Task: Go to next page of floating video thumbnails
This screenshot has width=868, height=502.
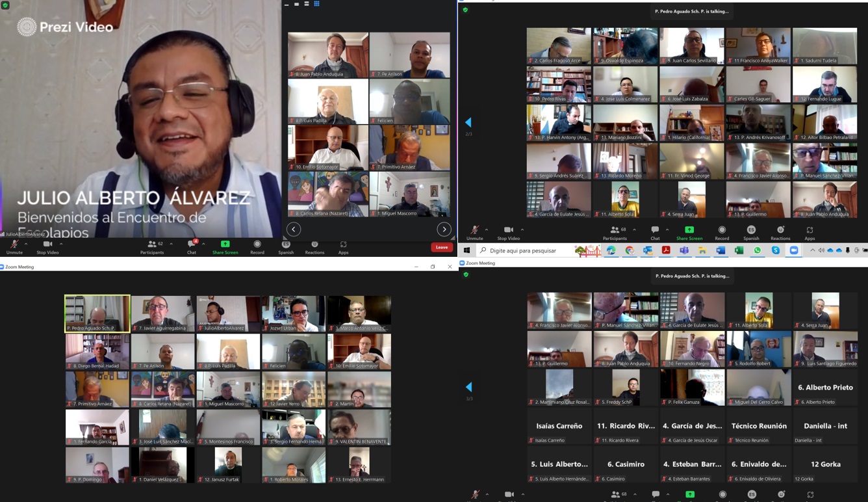Action: pyautogui.click(x=444, y=229)
